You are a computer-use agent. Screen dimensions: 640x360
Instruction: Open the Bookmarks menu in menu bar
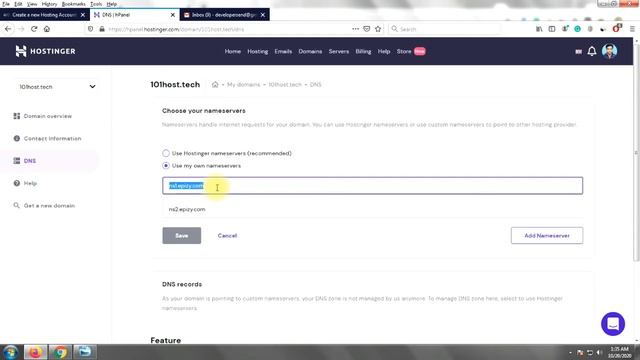point(73,4)
